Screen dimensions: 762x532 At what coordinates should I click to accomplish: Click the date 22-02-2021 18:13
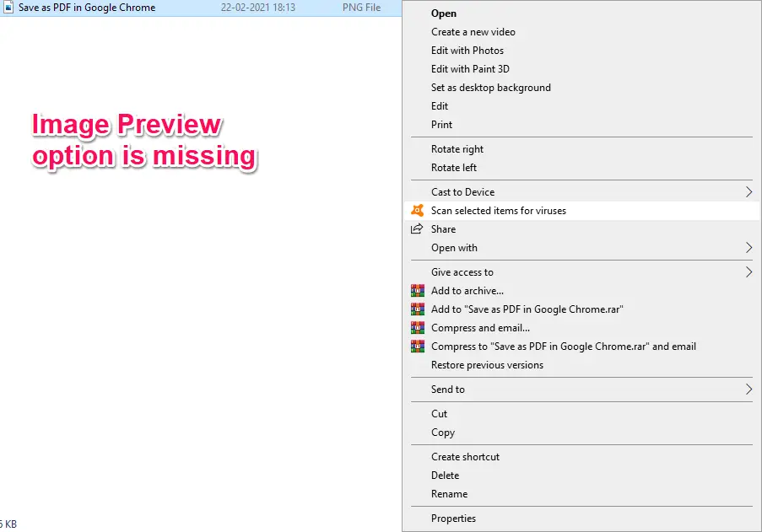[258, 8]
